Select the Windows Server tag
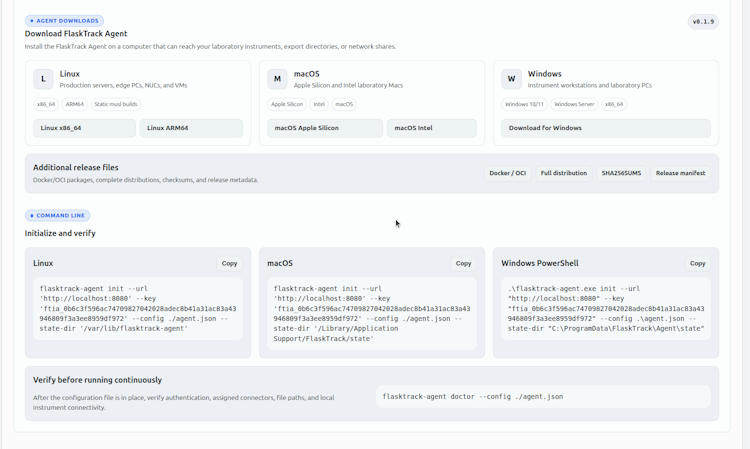This screenshot has height=449, width=750. 574,104
